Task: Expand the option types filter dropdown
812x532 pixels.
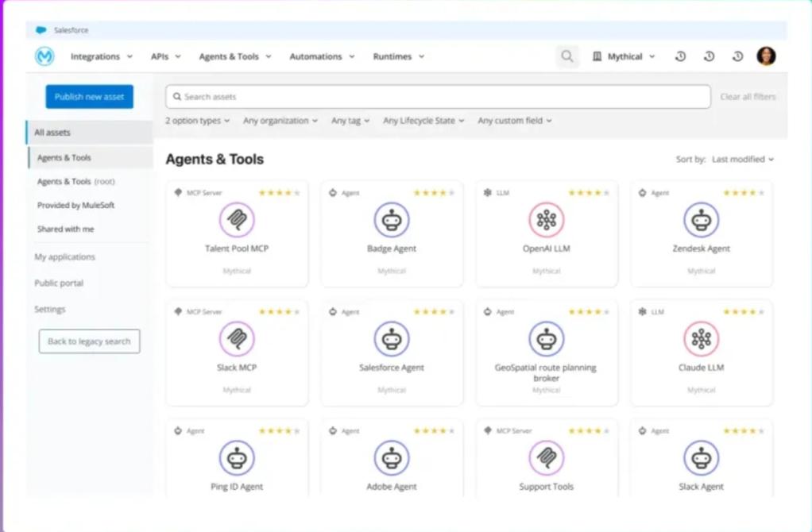Action: pos(197,121)
